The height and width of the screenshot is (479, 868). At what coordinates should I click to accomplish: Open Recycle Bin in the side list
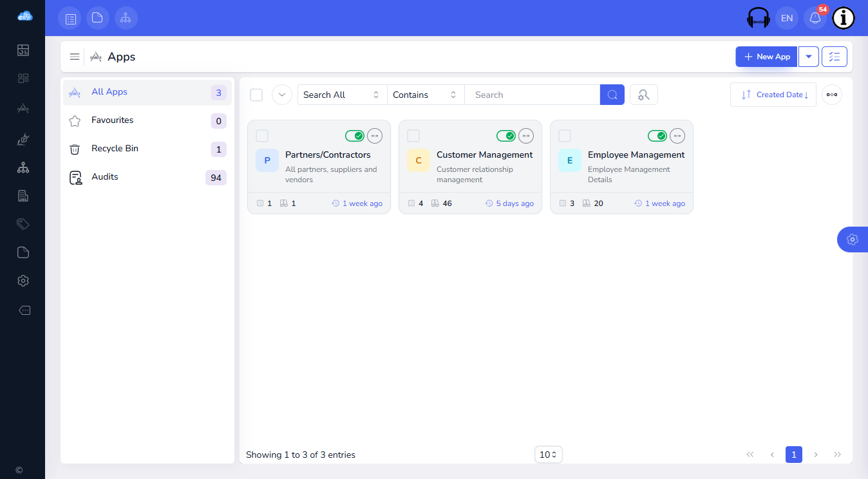point(147,149)
